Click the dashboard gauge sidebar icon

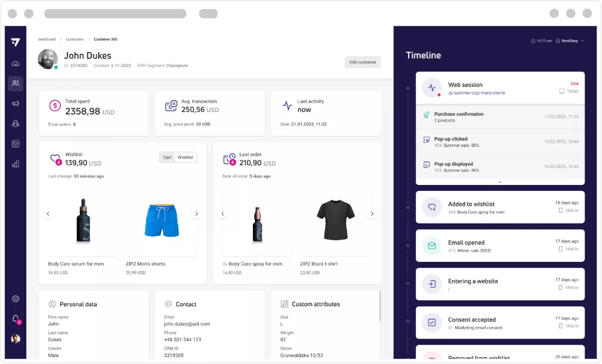tap(15, 63)
